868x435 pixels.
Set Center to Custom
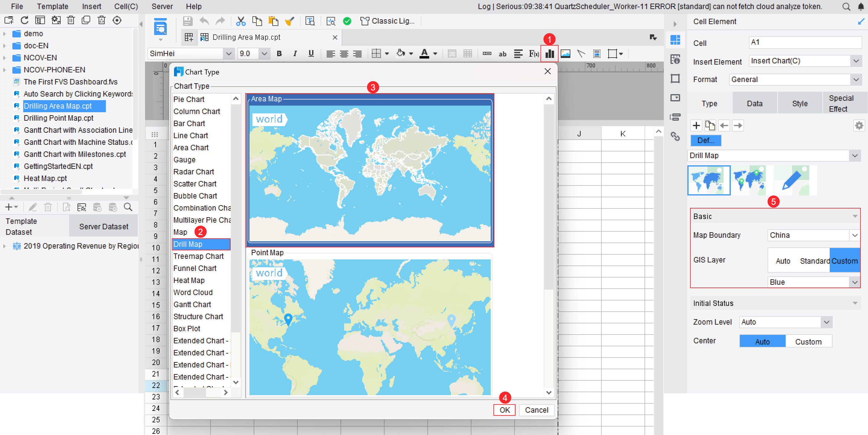[808, 342]
